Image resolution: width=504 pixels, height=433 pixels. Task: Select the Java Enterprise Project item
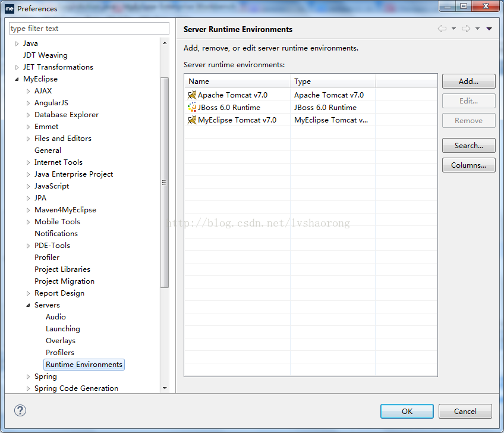74,174
